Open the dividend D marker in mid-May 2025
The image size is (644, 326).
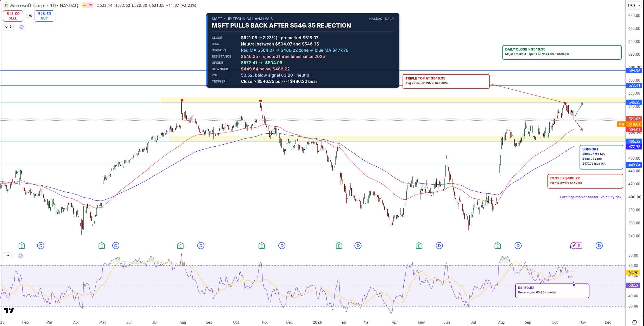[x=116, y=245]
